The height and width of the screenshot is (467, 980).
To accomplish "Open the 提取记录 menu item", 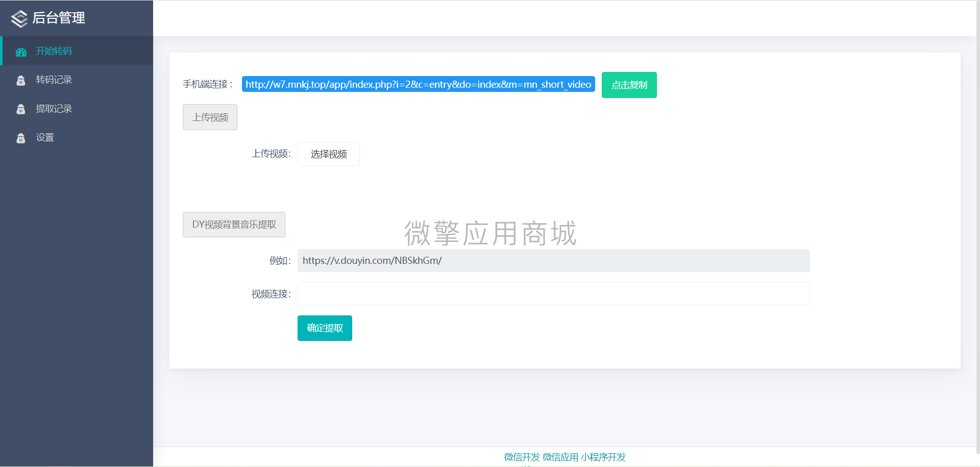I will (x=77, y=109).
